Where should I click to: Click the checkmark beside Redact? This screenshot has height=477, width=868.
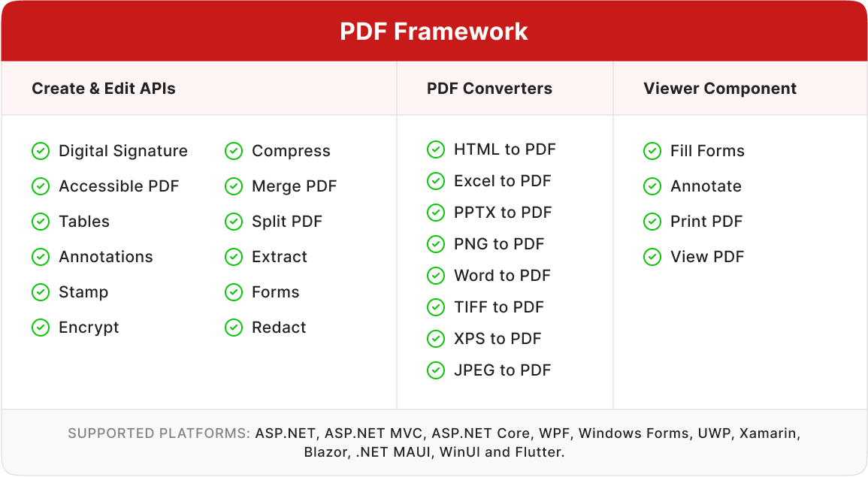234,328
